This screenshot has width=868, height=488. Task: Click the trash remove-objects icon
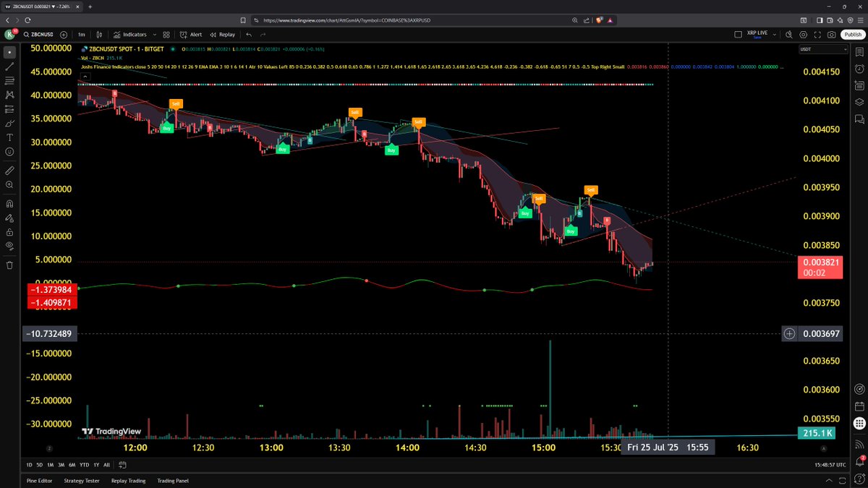[x=9, y=265]
